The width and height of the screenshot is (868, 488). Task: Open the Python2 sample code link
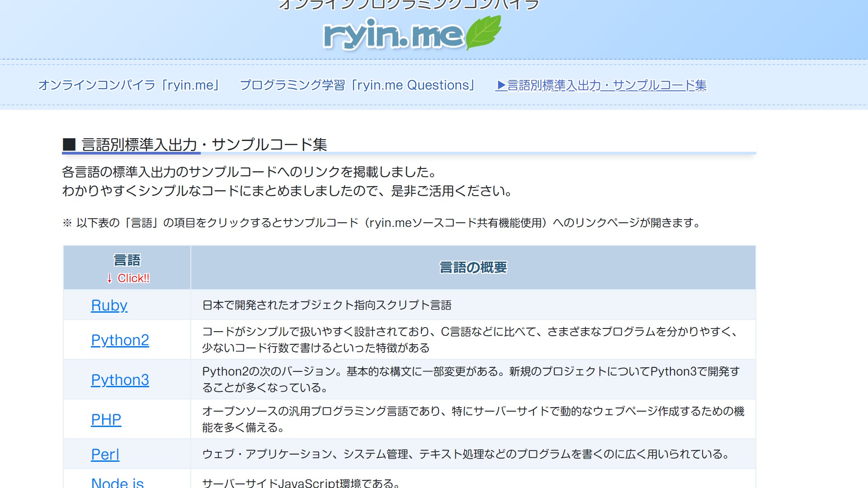(x=120, y=340)
